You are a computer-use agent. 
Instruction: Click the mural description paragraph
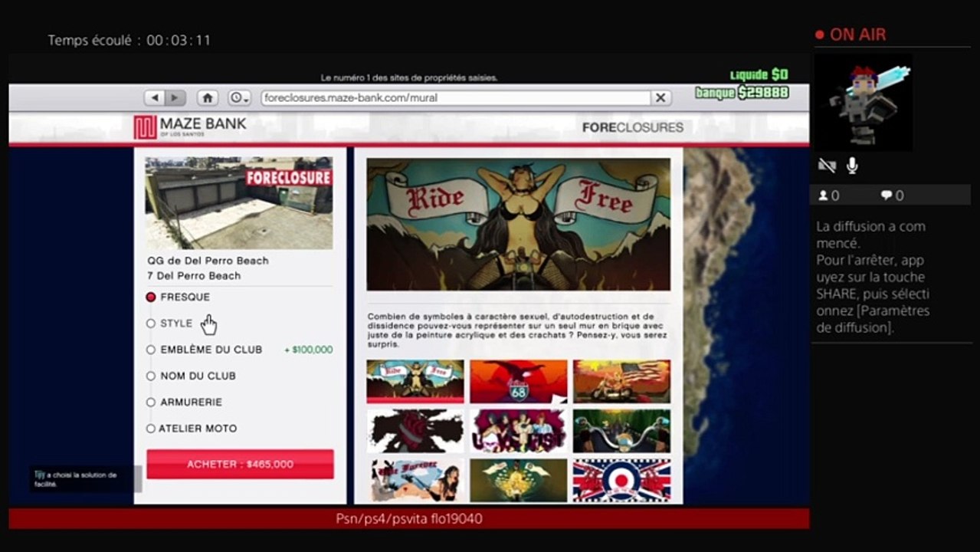click(x=518, y=330)
